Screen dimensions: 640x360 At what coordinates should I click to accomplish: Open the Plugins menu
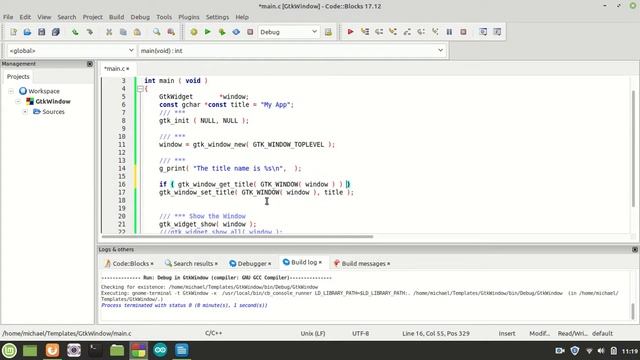pyautogui.click(x=189, y=17)
